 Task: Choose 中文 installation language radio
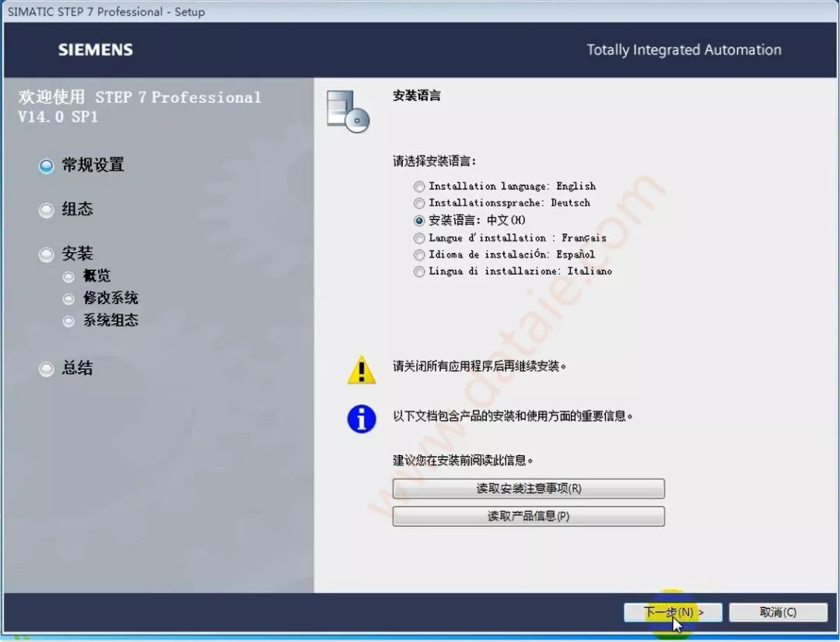(419, 220)
